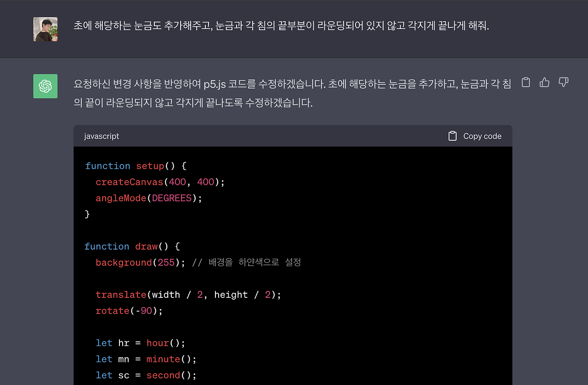The width and height of the screenshot is (588, 385).
Task: Click the setup function name in the code
Action: pos(150,166)
